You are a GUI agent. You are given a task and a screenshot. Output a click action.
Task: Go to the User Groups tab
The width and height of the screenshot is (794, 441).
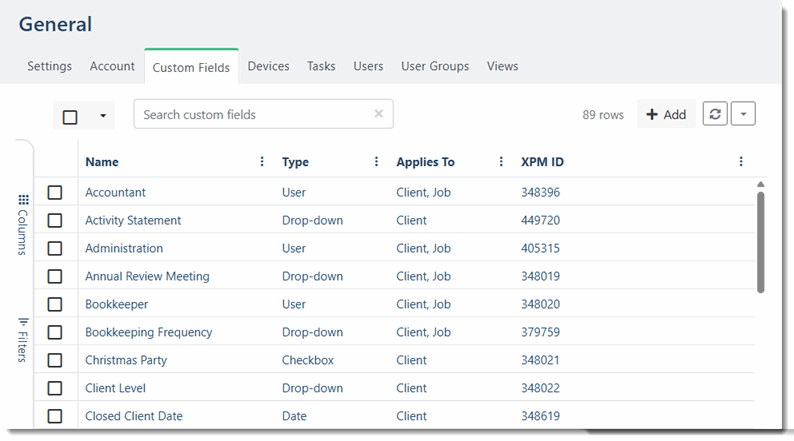(435, 66)
